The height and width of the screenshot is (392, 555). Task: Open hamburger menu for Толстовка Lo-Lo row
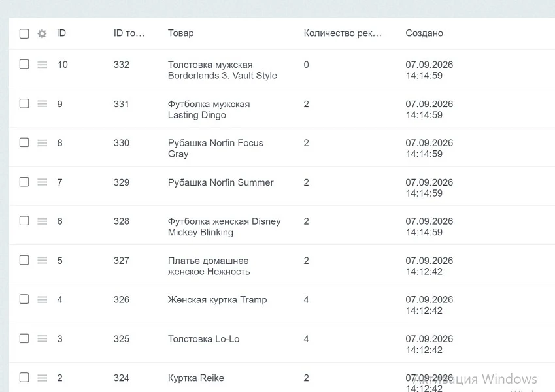click(42, 338)
